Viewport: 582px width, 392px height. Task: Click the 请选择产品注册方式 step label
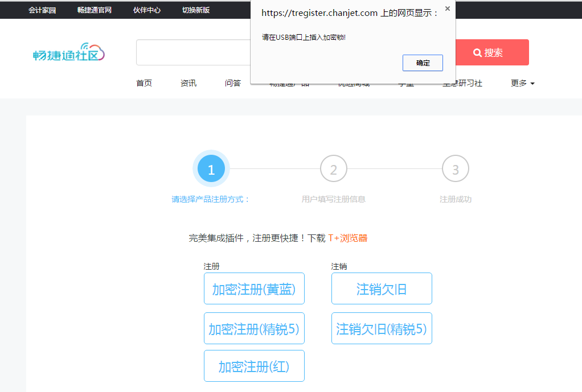click(x=211, y=199)
